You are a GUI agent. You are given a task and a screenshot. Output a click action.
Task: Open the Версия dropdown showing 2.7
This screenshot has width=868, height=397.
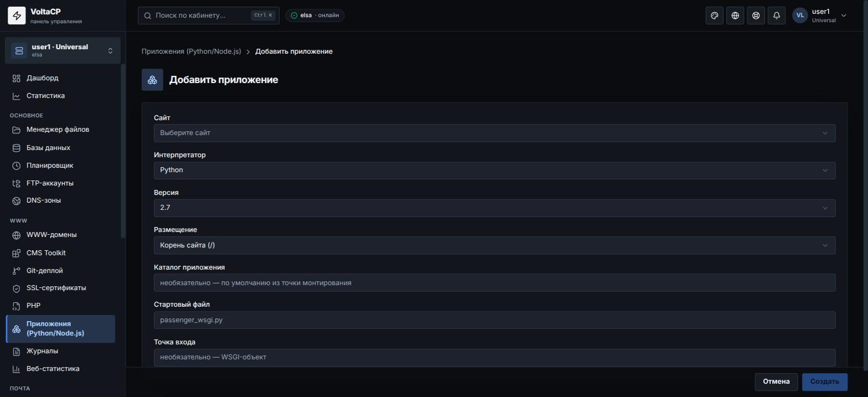tap(494, 208)
